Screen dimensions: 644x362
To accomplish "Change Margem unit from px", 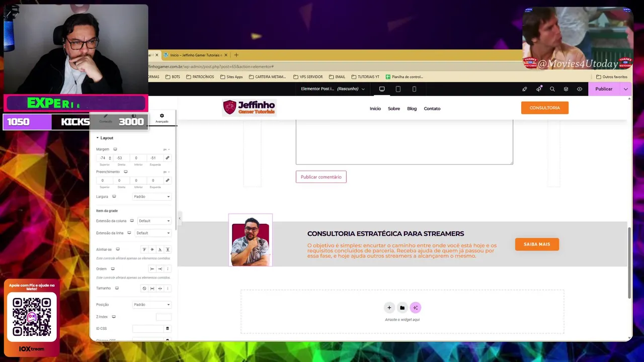I will (166, 149).
